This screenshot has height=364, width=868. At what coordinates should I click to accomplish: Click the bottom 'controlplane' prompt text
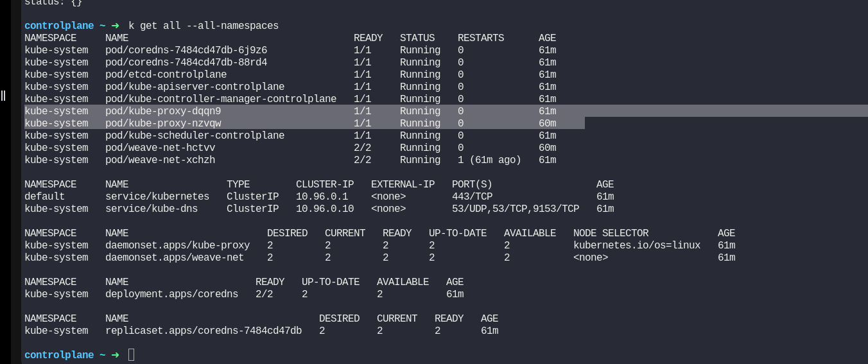pyautogui.click(x=59, y=355)
